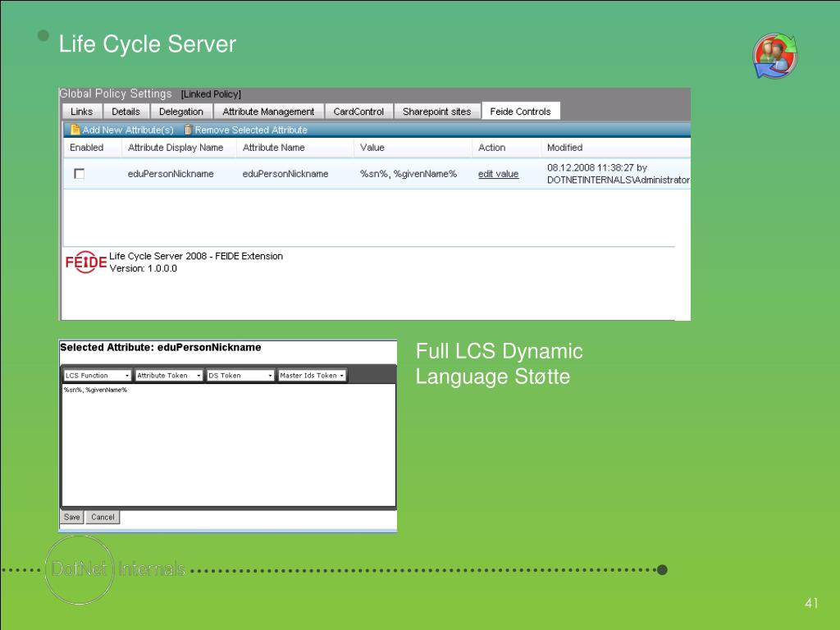
Task: Click the Modified column header
Action: click(564, 148)
